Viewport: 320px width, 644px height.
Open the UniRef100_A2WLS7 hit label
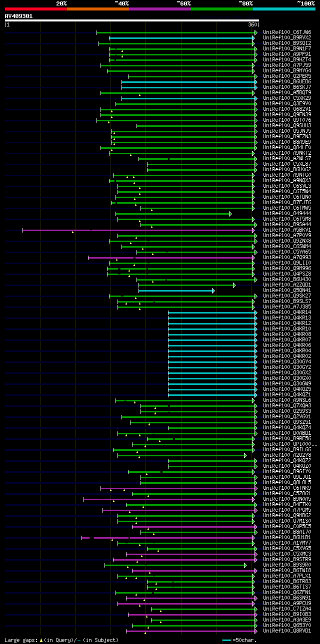tap(286, 159)
